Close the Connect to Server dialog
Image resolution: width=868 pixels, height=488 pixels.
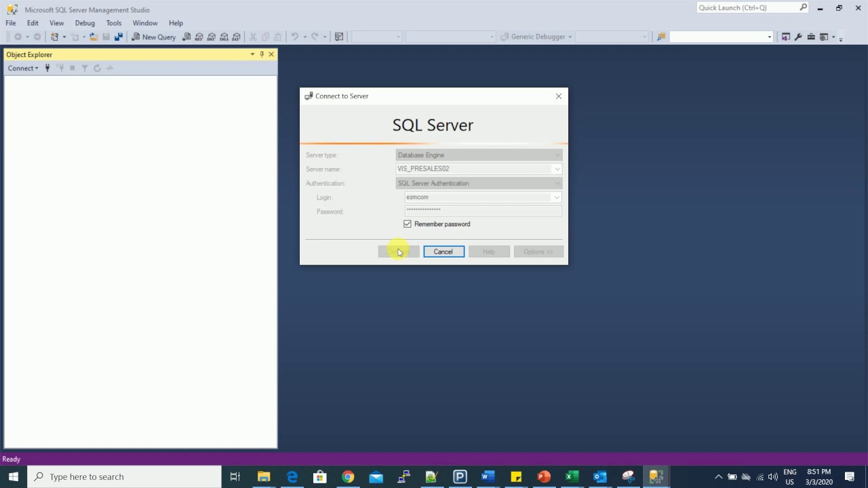(x=559, y=96)
